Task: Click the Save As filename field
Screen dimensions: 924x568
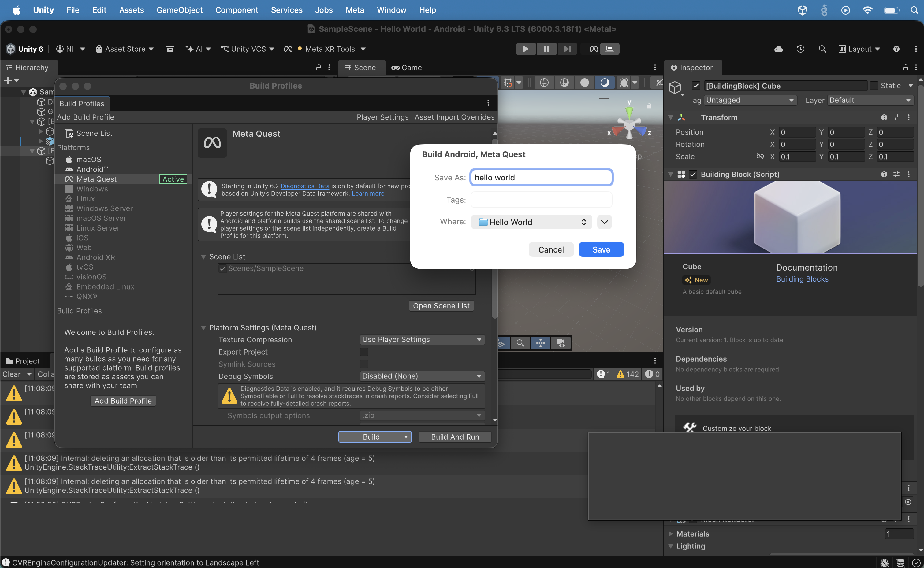Action: tap(541, 178)
